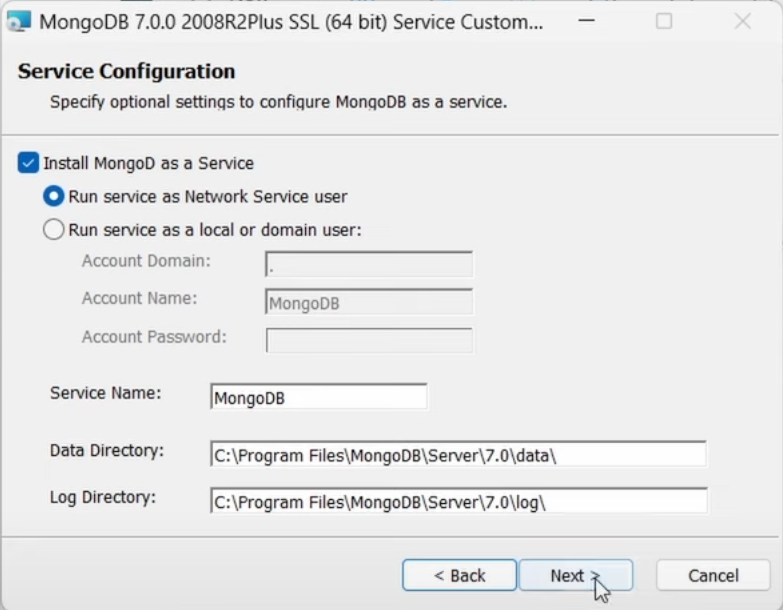Click the Service Configuration heading
783x610 pixels.
tap(126, 71)
